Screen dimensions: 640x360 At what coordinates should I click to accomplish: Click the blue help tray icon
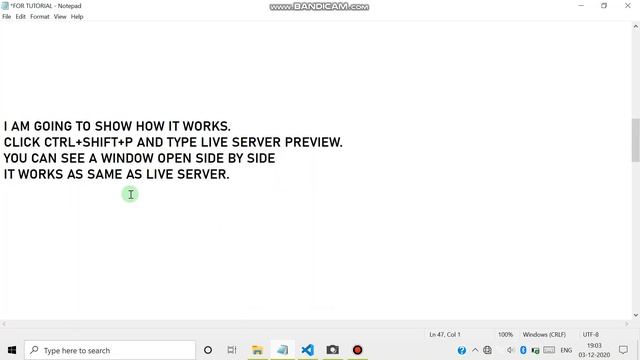point(462,350)
